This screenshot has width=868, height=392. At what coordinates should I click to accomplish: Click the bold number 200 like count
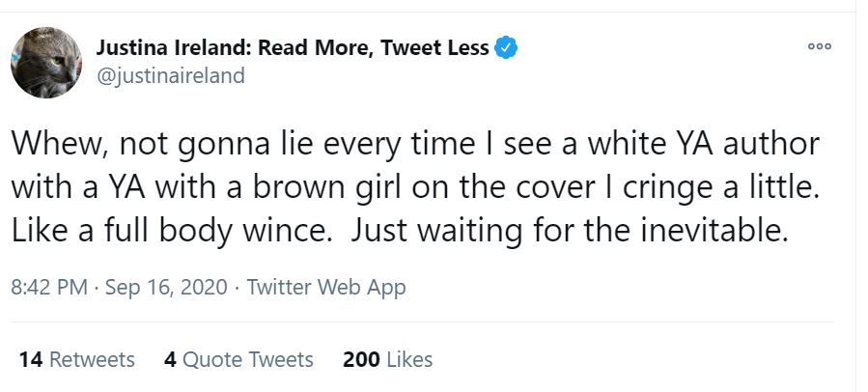pos(361,359)
